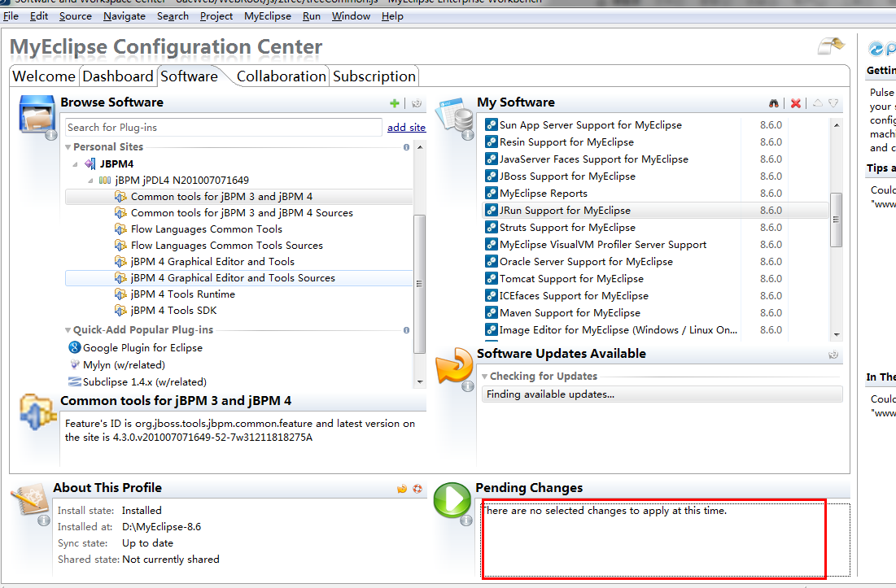This screenshot has height=588, width=896.
Task: Switch to the Collaboration tab
Action: 281,76
